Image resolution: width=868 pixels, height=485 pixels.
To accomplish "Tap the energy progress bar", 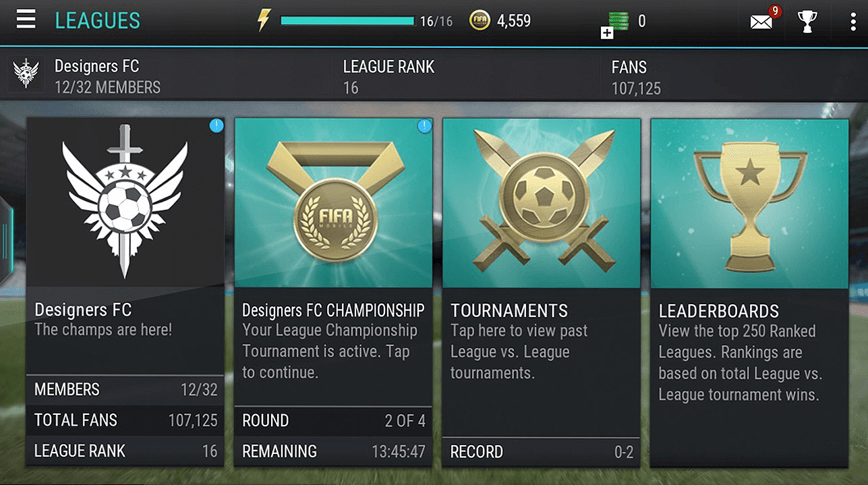I will (x=347, y=22).
